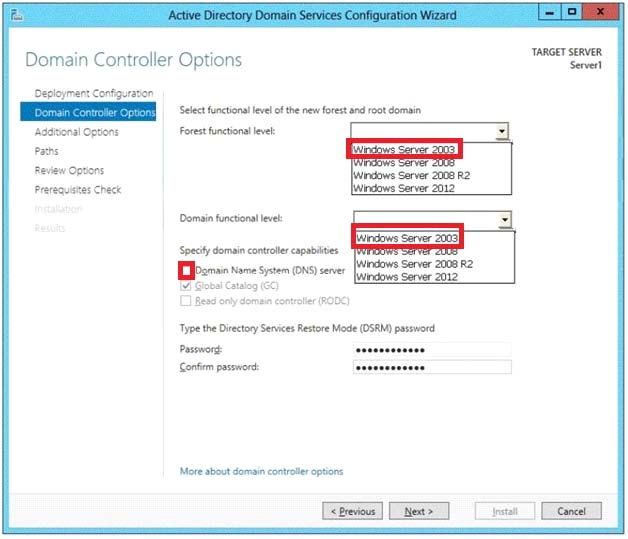Click the greyed-out Install button
This screenshot has height=539, width=628.
coord(505,511)
